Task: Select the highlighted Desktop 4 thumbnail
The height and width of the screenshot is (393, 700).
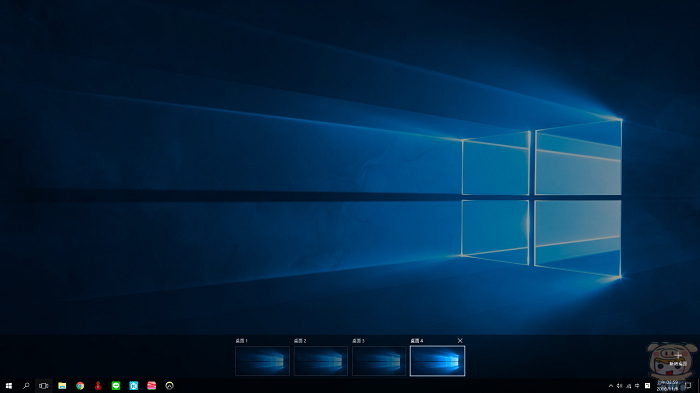Action: click(x=438, y=361)
